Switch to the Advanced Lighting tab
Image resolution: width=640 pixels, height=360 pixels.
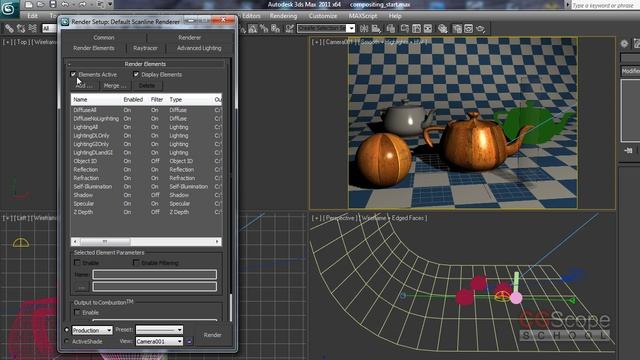199,48
